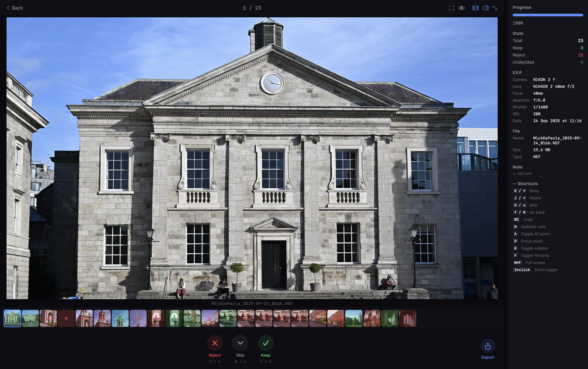Viewport: 588px width, 369px height.
Task: Open the last thumbnail in the filmstrip
Action: coord(407,318)
